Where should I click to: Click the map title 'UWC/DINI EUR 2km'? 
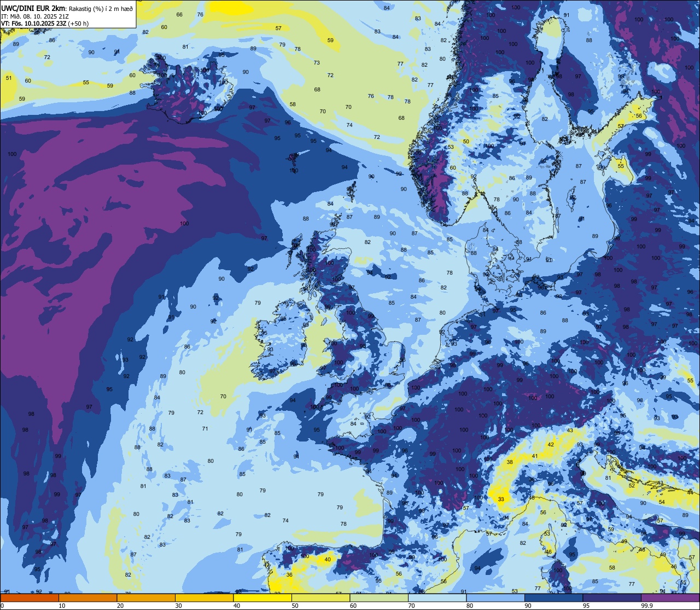click(33, 8)
